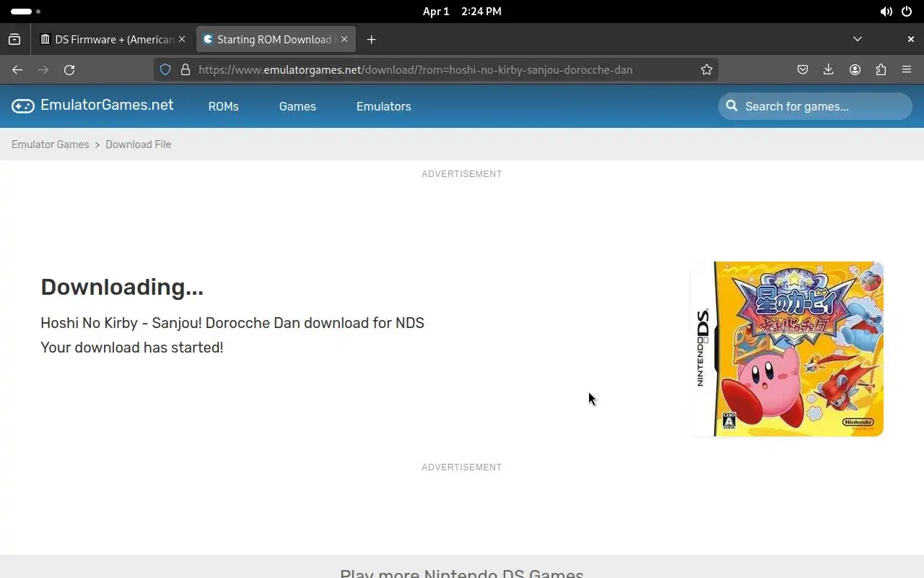
Task: Open the Firefox account menu
Action: [x=855, y=70]
